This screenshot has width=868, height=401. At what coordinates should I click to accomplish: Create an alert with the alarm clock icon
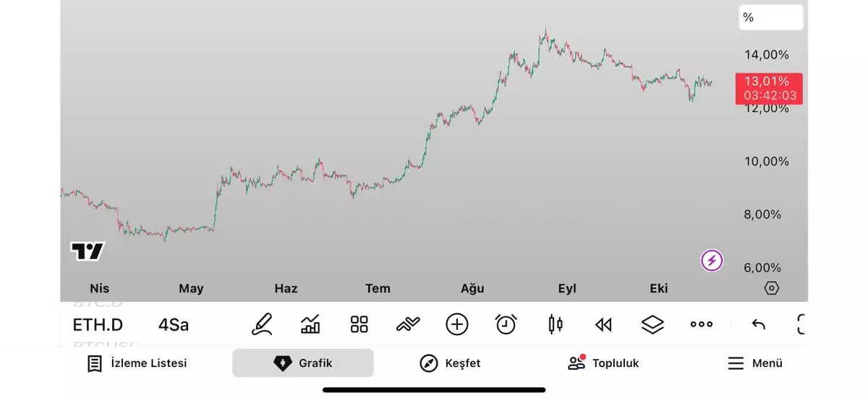[x=506, y=324]
